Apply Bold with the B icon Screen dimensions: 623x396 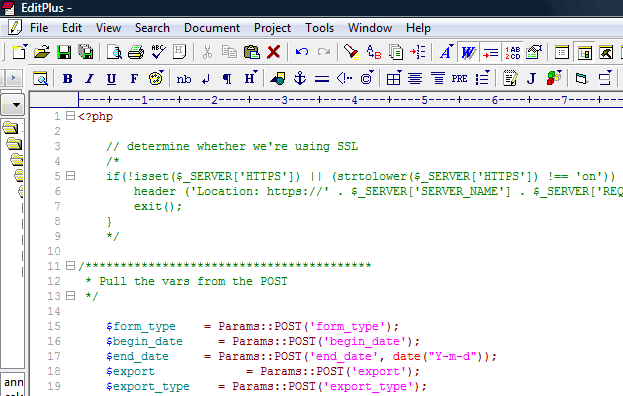pos(68,79)
